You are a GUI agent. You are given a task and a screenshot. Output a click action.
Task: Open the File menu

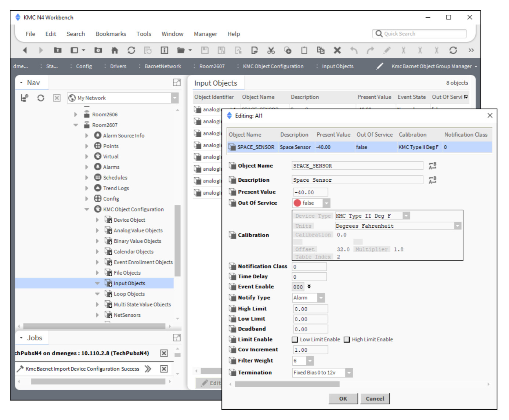pos(30,34)
